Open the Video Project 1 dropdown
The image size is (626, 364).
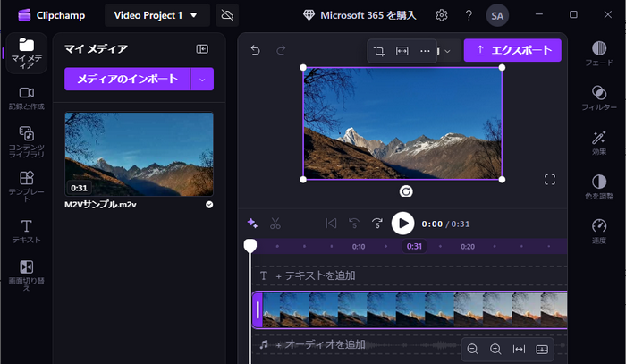pos(156,15)
